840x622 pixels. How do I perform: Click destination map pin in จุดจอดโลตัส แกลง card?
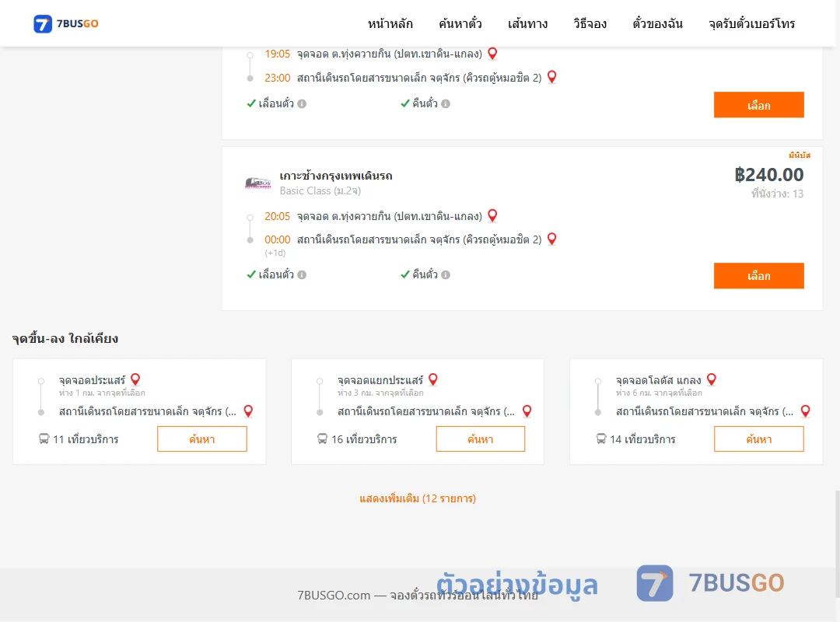point(805,411)
